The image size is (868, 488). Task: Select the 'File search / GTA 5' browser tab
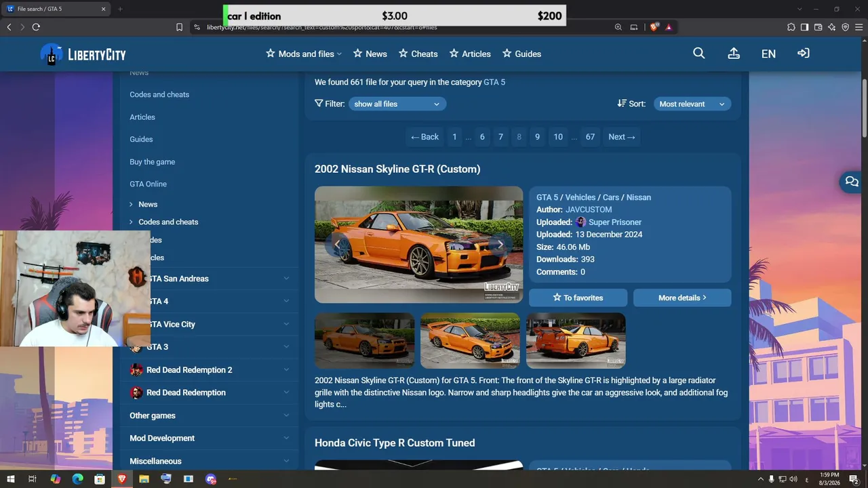coord(56,9)
